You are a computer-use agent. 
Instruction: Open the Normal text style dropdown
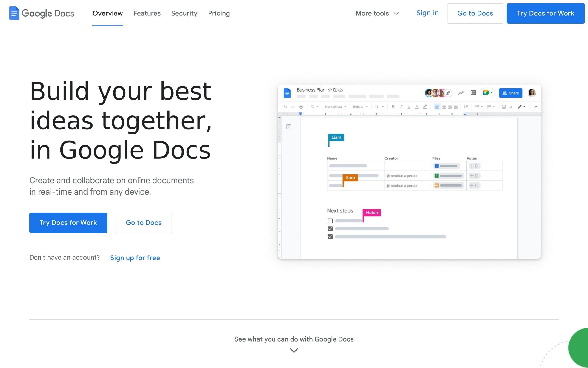click(x=336, y=106)
